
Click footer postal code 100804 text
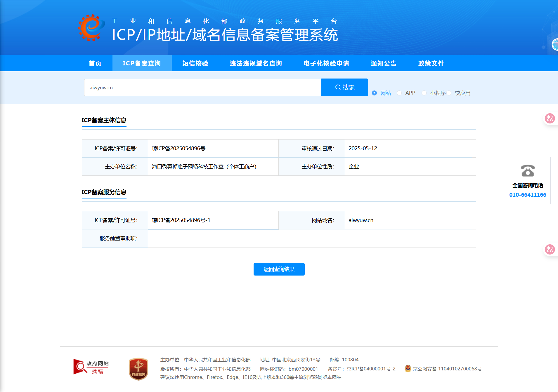click(x=350, y=360)
